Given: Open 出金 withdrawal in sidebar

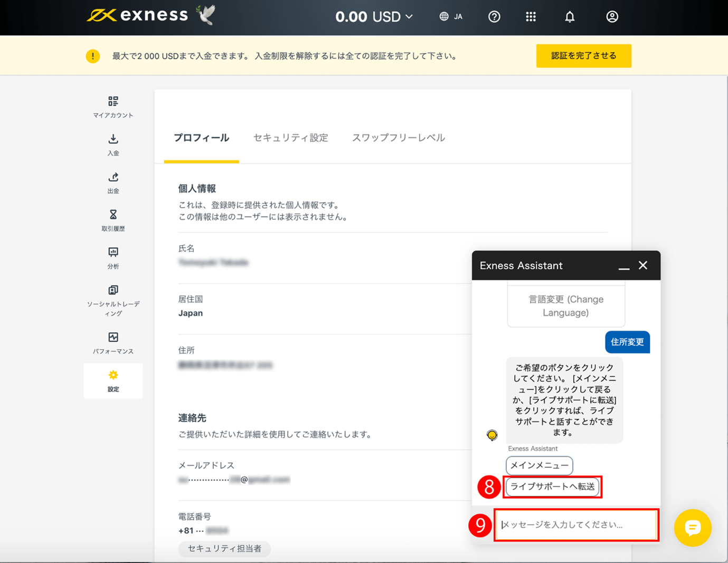Looking at the screenshot, I should [113, 183].
